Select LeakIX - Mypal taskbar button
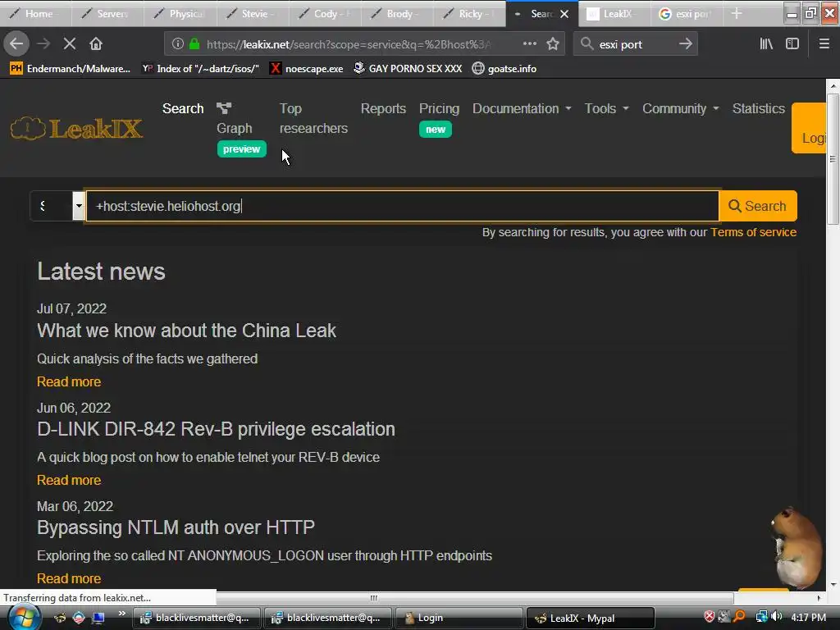 coord(591,618)
